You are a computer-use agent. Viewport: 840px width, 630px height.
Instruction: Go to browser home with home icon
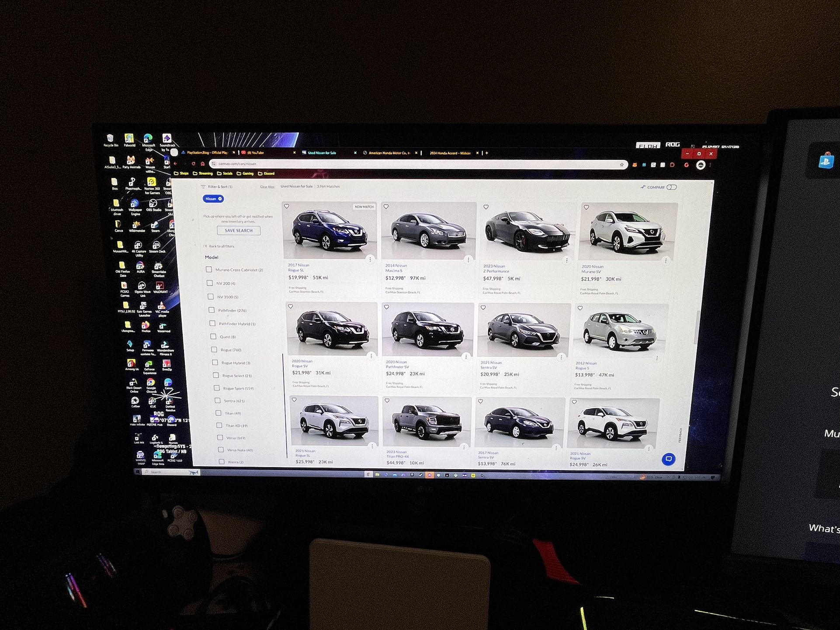point(202,163)
